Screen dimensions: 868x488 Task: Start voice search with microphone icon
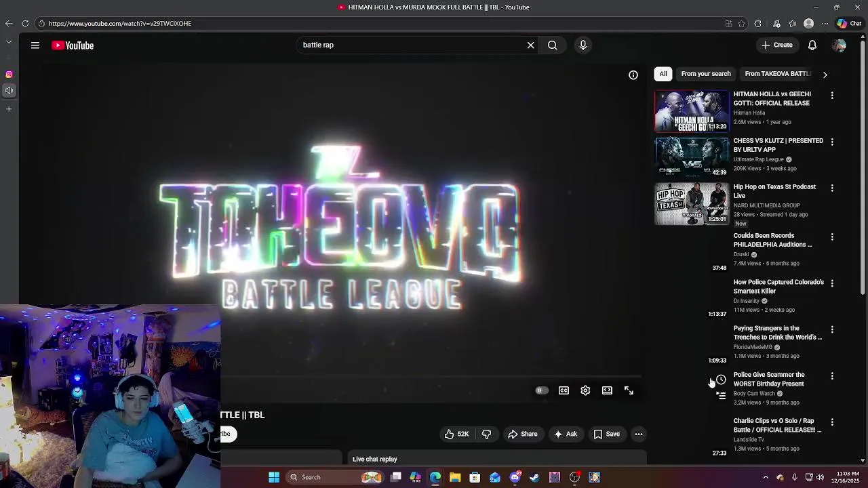click(583, 45)
